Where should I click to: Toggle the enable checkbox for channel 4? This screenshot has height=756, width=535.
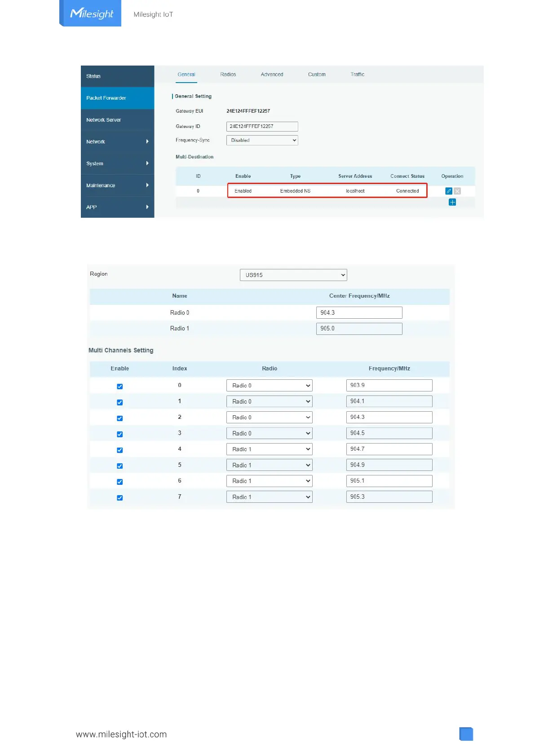coord(119,450)
